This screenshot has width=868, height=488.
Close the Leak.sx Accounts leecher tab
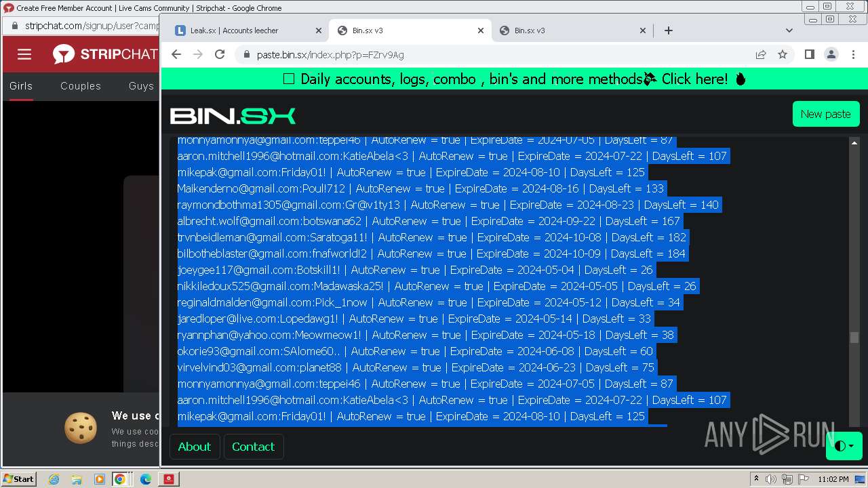click(x=319, y=30)
